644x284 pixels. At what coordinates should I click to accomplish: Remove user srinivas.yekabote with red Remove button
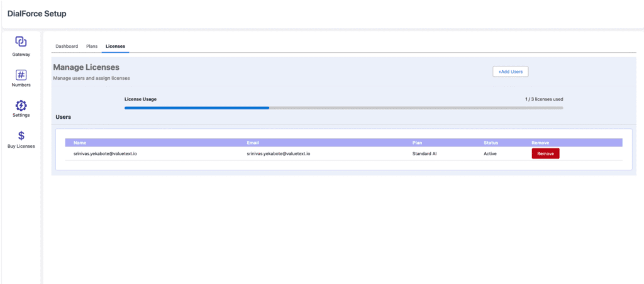545,153
